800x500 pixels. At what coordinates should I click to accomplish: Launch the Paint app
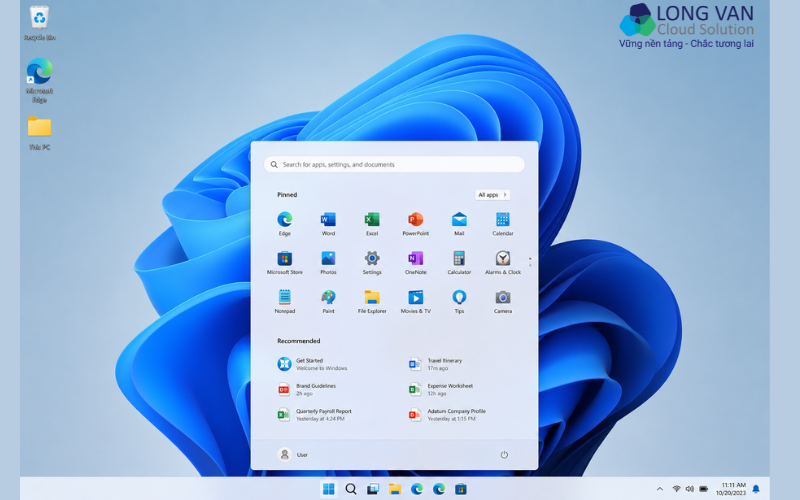click(328, 302)
